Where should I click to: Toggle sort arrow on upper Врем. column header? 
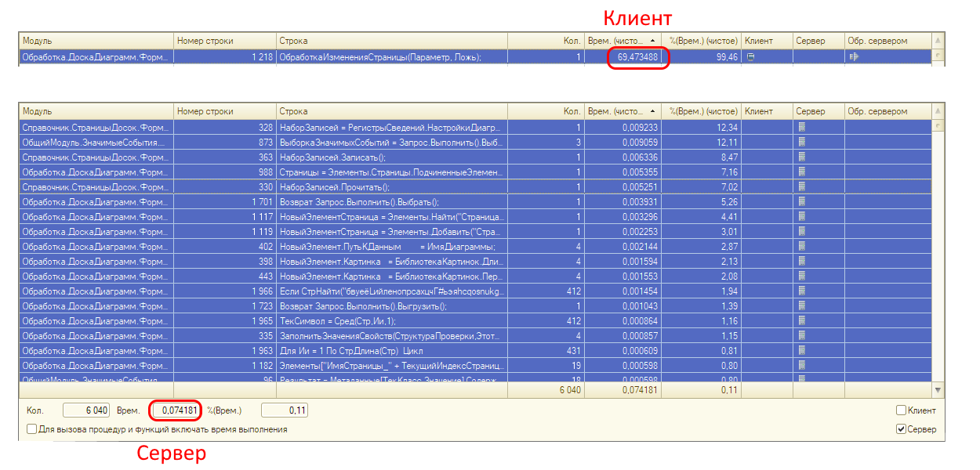point(654,41)
